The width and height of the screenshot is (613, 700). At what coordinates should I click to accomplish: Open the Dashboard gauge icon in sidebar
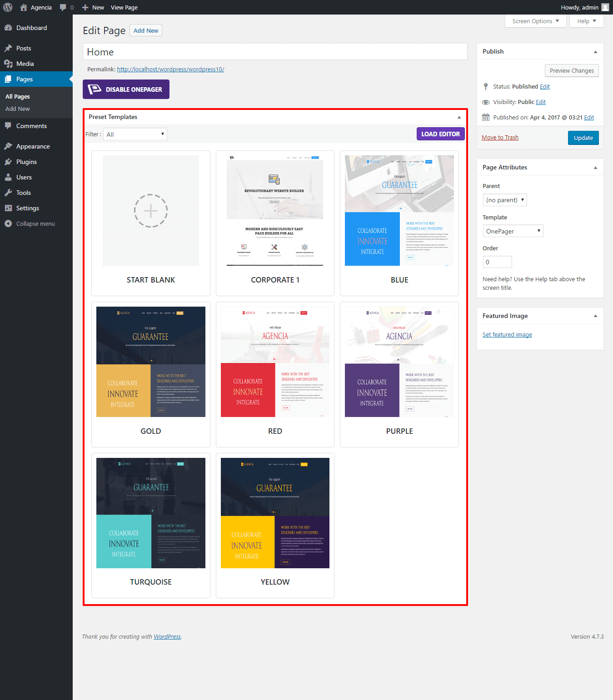tap(8, 28)
